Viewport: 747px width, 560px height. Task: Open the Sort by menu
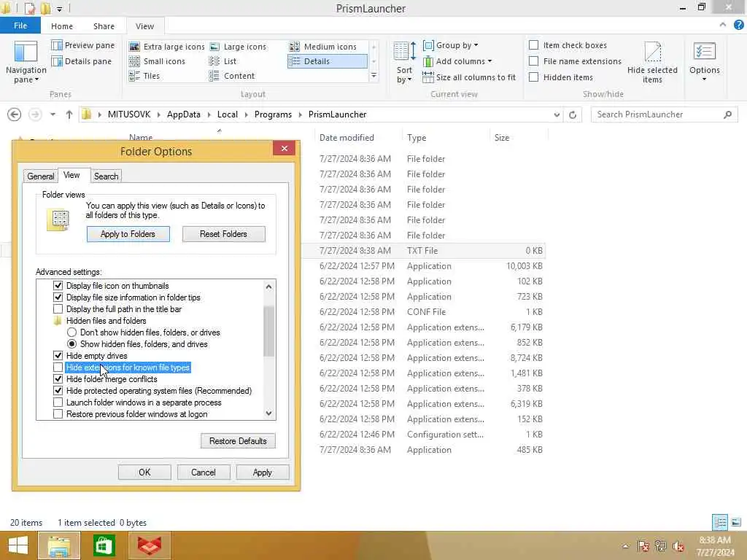pyautogui.click(x=404, y=63)
